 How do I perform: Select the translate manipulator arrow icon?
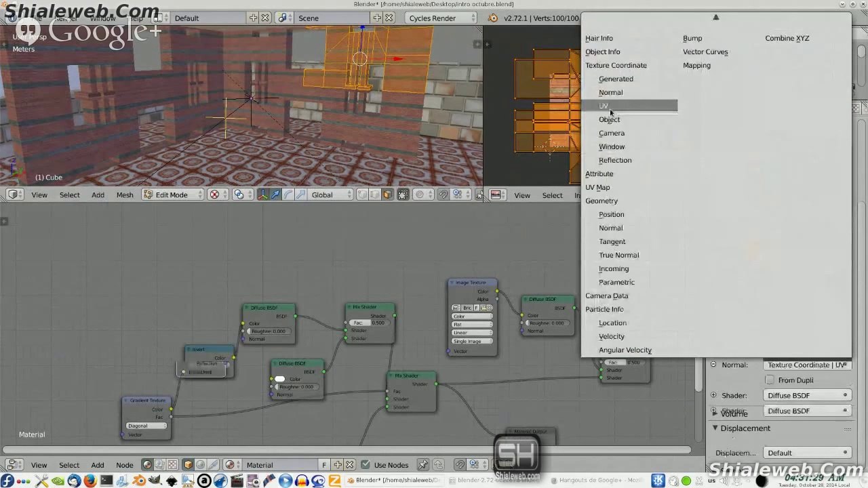coord(276,195)
